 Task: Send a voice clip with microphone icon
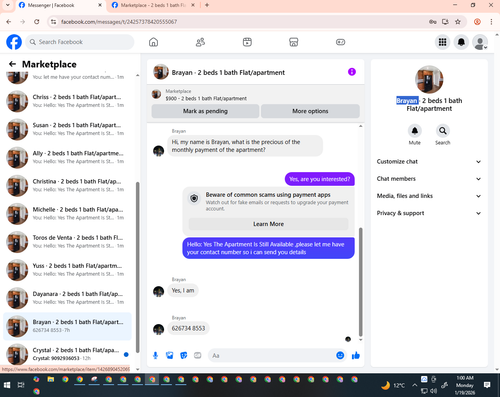pyautogui.click(x=155, y=355)
